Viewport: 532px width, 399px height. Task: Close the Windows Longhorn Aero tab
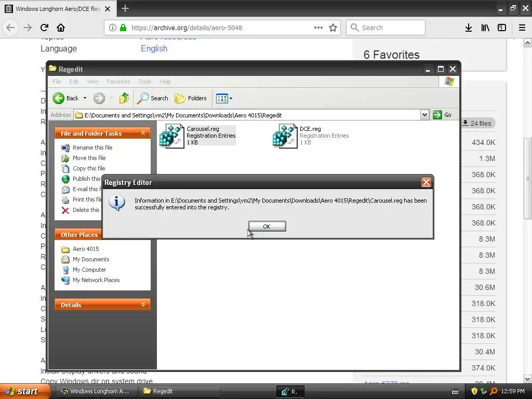[108, 9]
